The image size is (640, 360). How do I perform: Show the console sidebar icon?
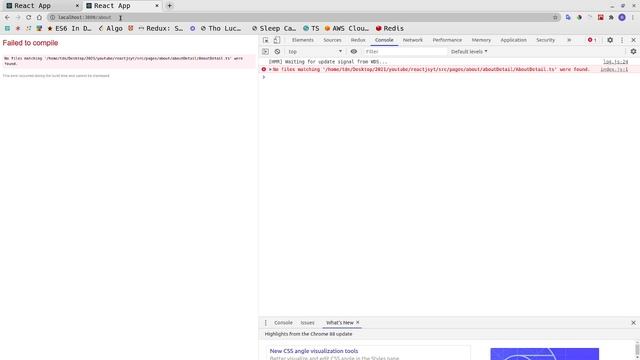click(x=265, y=51)
